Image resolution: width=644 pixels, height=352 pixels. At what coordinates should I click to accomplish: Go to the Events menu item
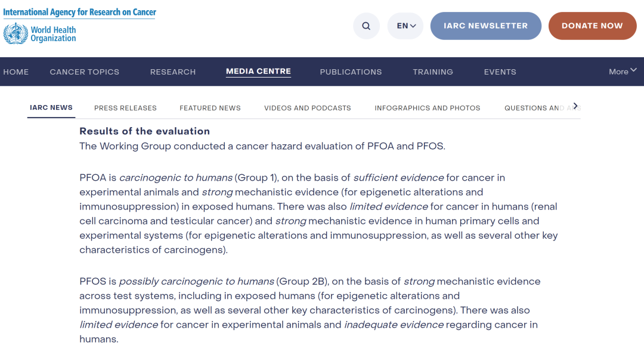click(x=500, y=72)
